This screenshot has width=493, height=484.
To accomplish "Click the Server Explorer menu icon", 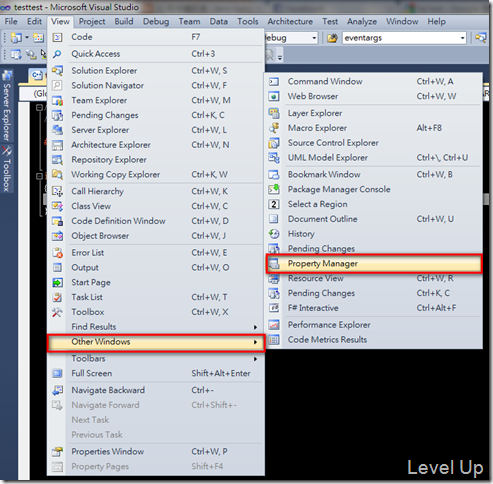I will [x=57, y=130].
